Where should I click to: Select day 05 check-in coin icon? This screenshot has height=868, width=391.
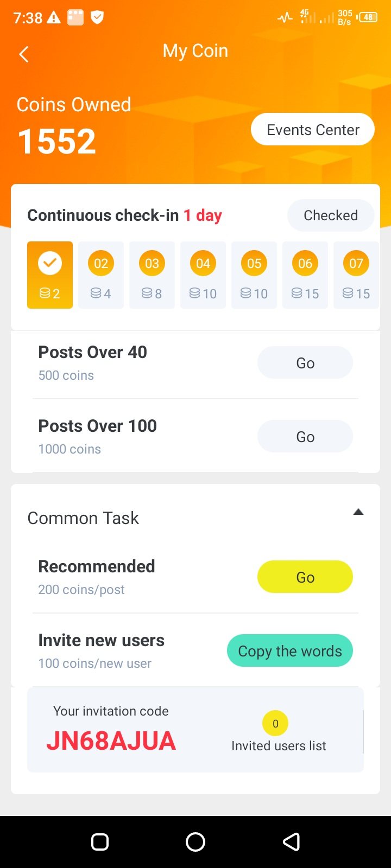point(254,264)
